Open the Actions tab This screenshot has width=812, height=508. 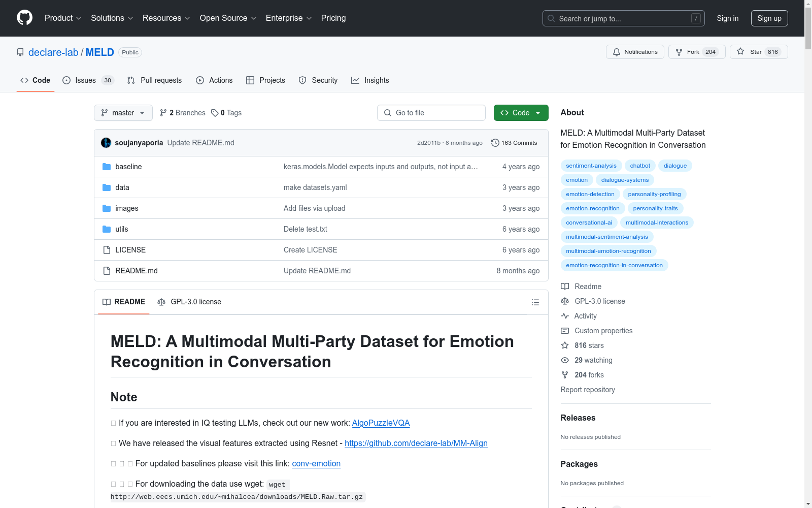click(214, 80)
